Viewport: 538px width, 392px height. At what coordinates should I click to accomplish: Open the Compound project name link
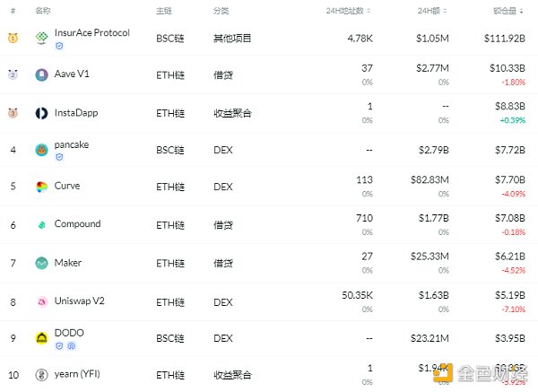pyautogui.click(x=77, y=224)
